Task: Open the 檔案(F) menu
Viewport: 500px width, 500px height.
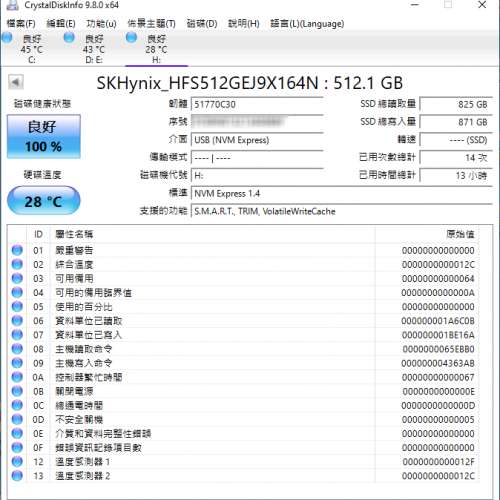Action: (x=21, y=24)
